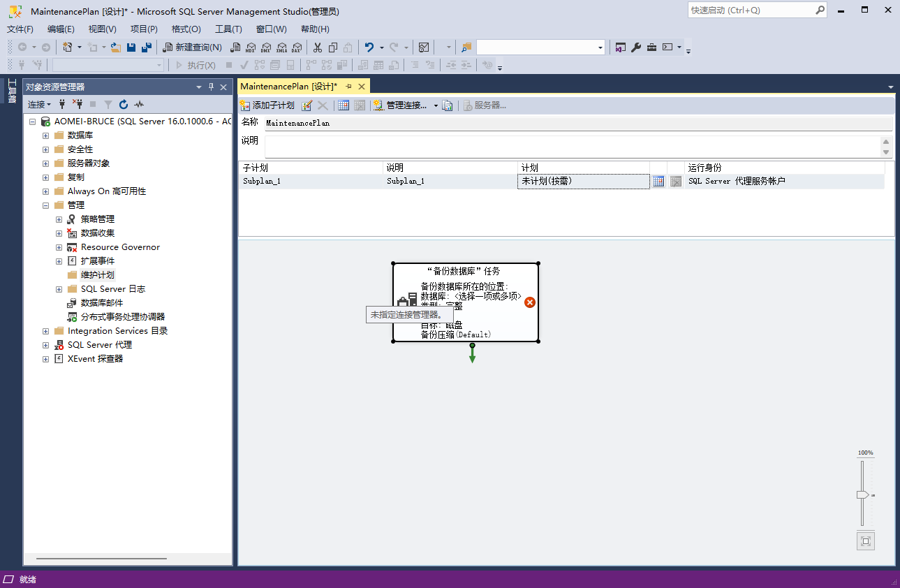Open the 工具(T) menu
This screenshot has width=900, height=588.
point(228,29)
